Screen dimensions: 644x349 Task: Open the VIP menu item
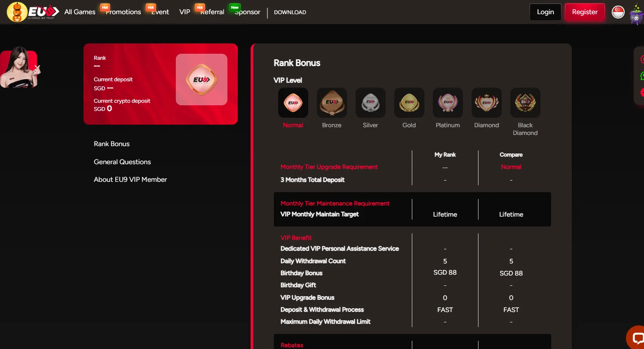tap(185, 12)
